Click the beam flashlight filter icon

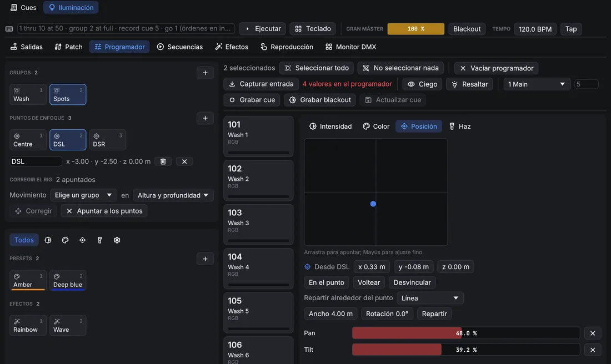(100, 240)
